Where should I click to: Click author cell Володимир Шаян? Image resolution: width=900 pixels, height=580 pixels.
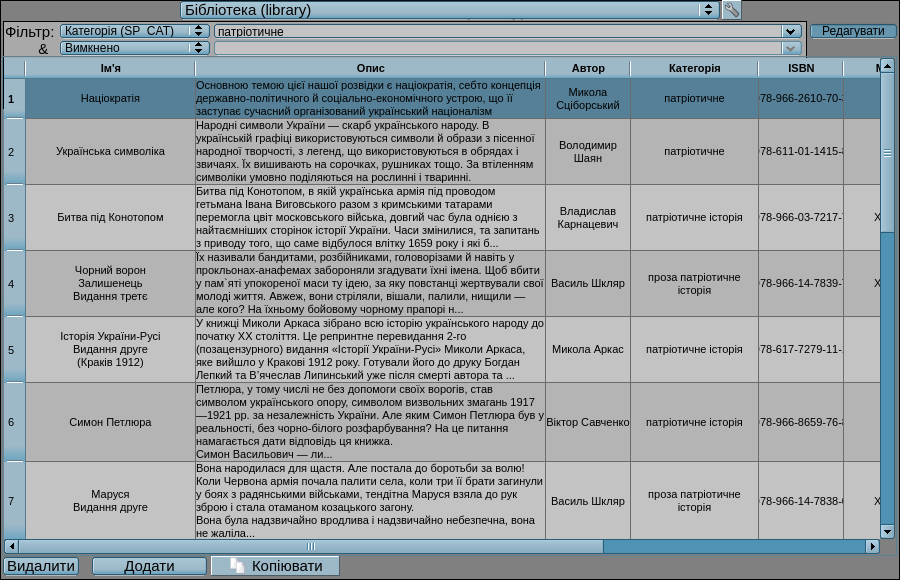(x=588, y=152)
